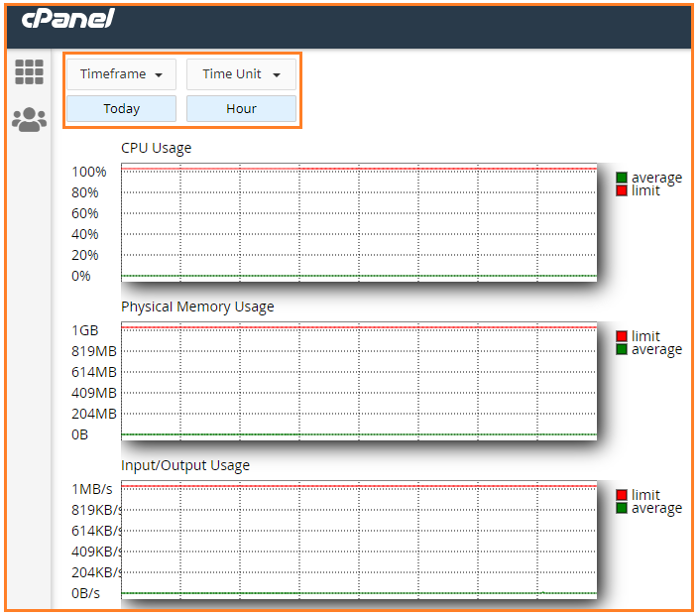
Task: Click the 60% axis label
Action: tap(85, 213)
